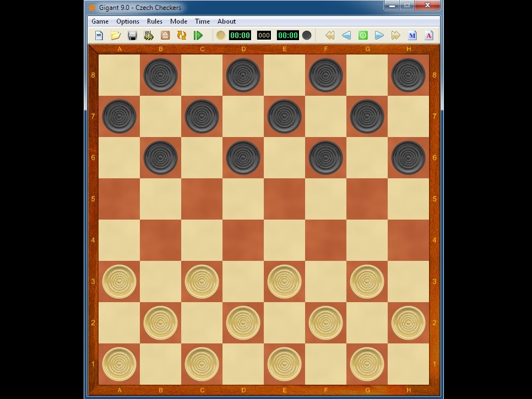This screenshot has height=399, width=532.
Task: Close the Gigant 9.0 window
Action: point(427,5)
